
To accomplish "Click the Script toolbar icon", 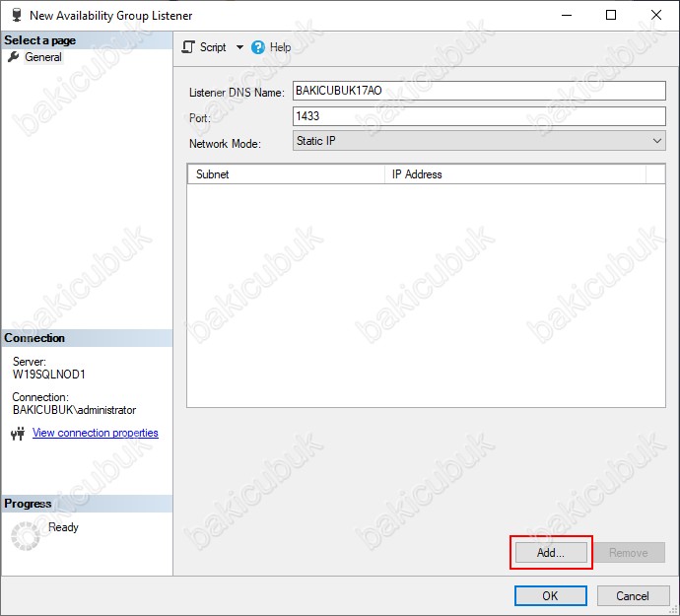I will (188, 47).
